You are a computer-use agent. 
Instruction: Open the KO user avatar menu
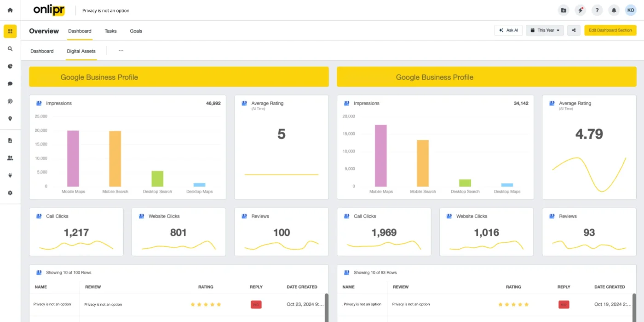[631, 10]
